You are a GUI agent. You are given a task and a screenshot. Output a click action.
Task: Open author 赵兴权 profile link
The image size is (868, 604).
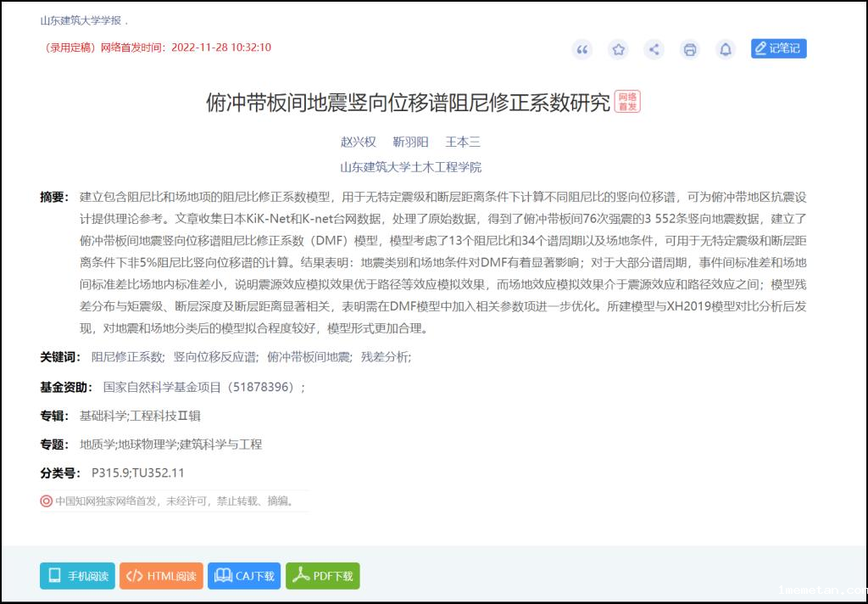358,142
